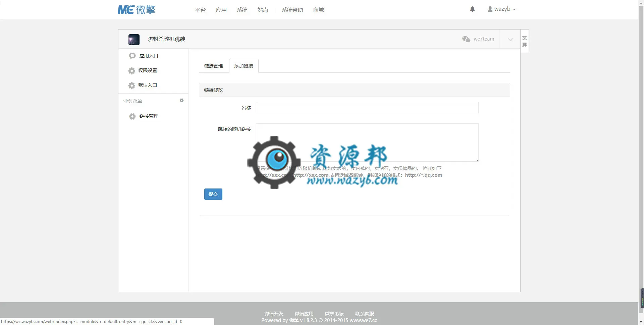
Task: Switch to the 链接管理 tab
Action: pos(213,66)
